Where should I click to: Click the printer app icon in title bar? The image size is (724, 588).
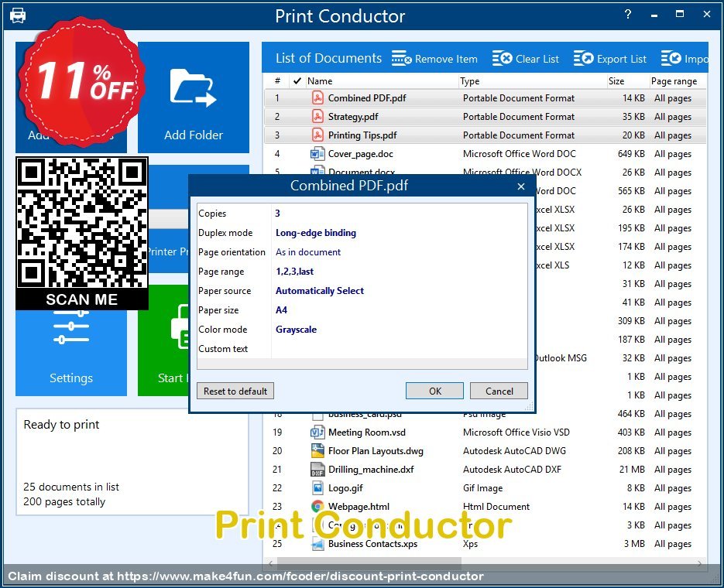click(x=18, y=15)
